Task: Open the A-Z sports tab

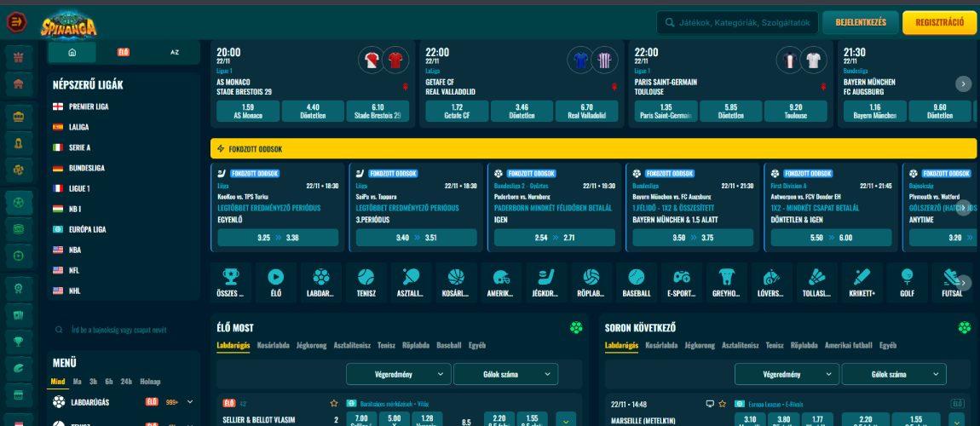Action: click(175, 53)
